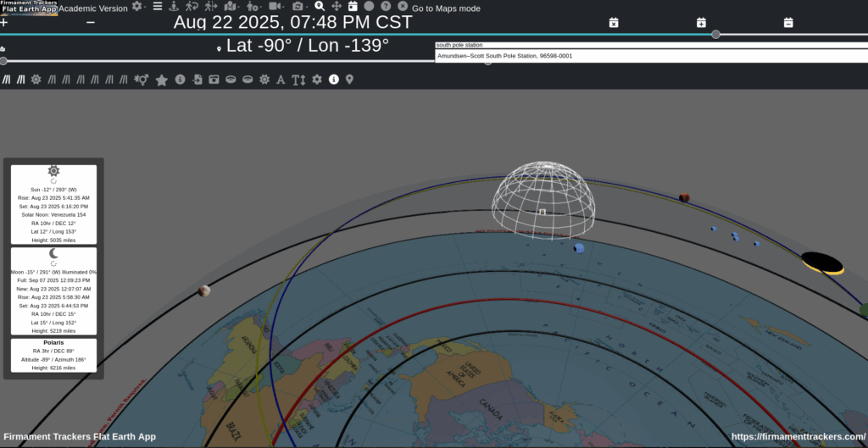Click the magnifier search icon in top toolbar
This screenshot has width=868, height=448.
[x=320, y=6]
